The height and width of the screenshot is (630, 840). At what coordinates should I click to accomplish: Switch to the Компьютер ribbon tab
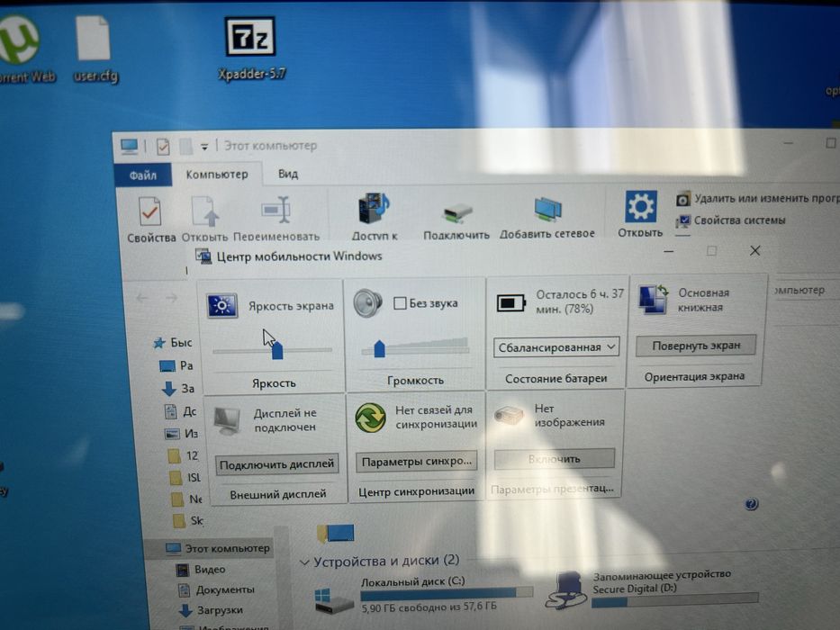coord(217,174)
